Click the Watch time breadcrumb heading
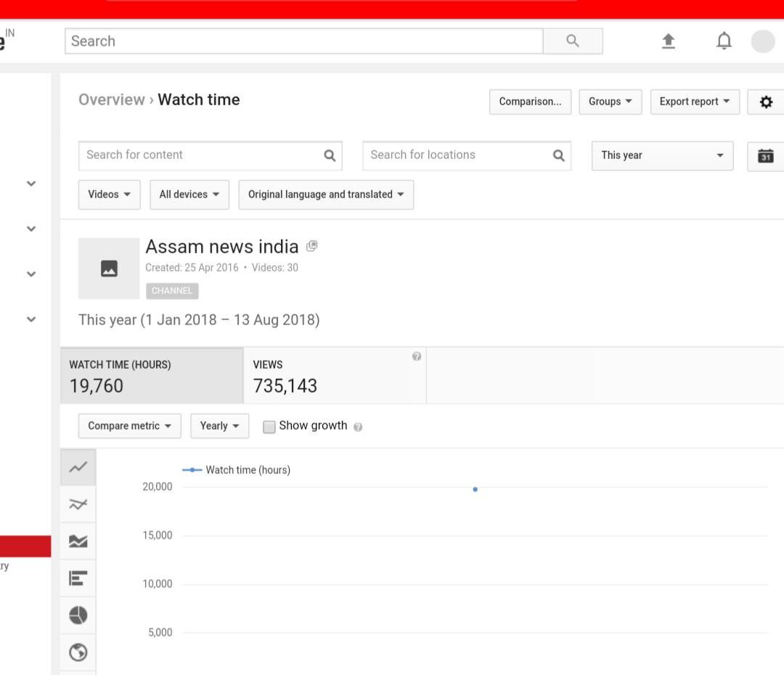This screenshot has height=675, width=784. pos(198,100)
